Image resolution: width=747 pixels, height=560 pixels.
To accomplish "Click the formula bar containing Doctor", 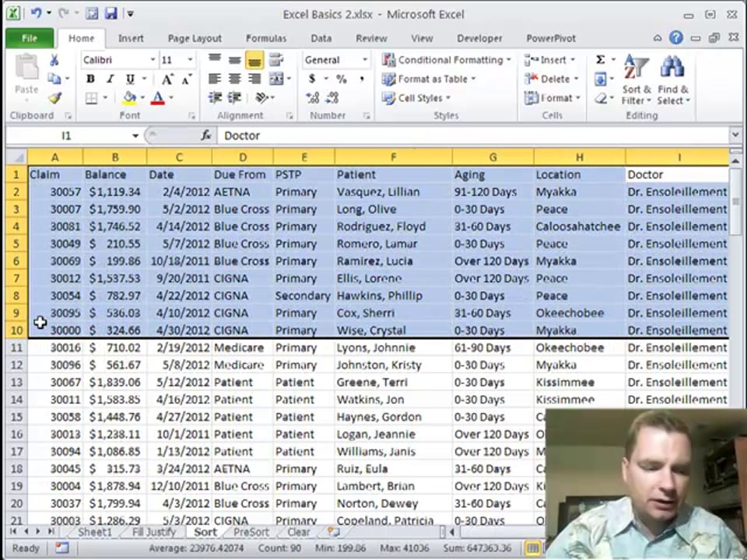I will pyautogui.click(x=474, y=136).
